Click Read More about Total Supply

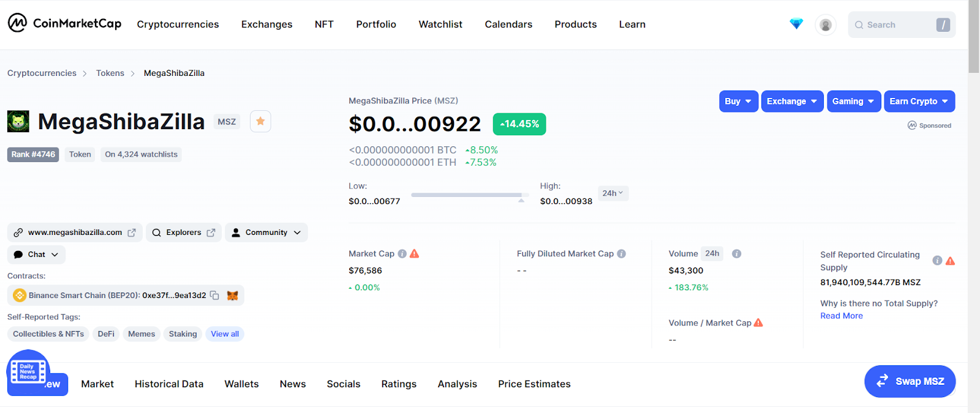842,316
